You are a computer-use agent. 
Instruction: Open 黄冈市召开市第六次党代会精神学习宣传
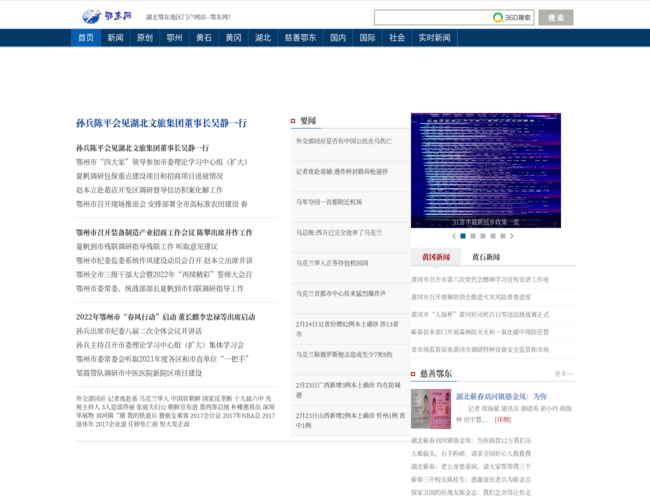(x=480, y=280)
